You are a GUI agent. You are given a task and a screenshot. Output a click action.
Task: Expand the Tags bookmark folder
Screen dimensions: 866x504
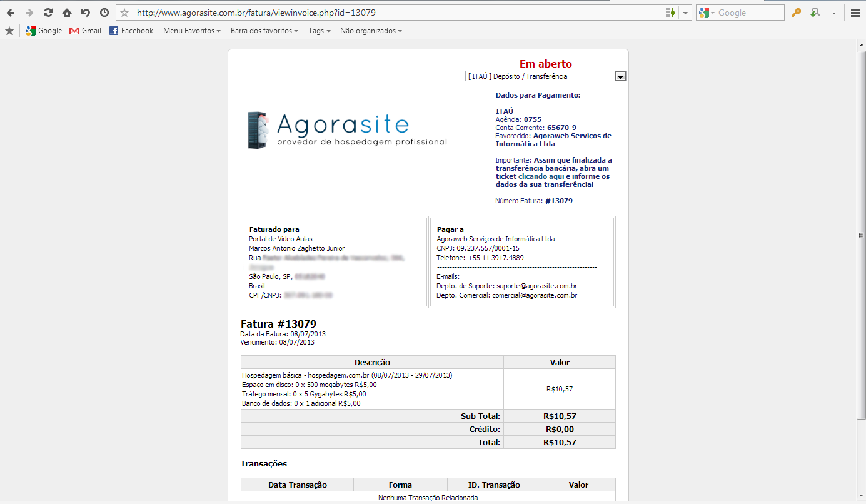pyautogui.click(x=319, y=30)
